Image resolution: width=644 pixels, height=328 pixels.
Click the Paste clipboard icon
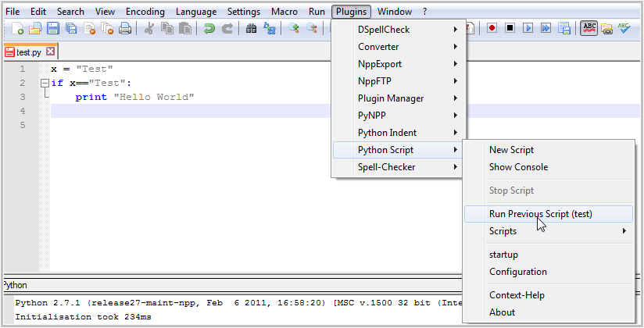pyautogui.click(x=185, y=28)
